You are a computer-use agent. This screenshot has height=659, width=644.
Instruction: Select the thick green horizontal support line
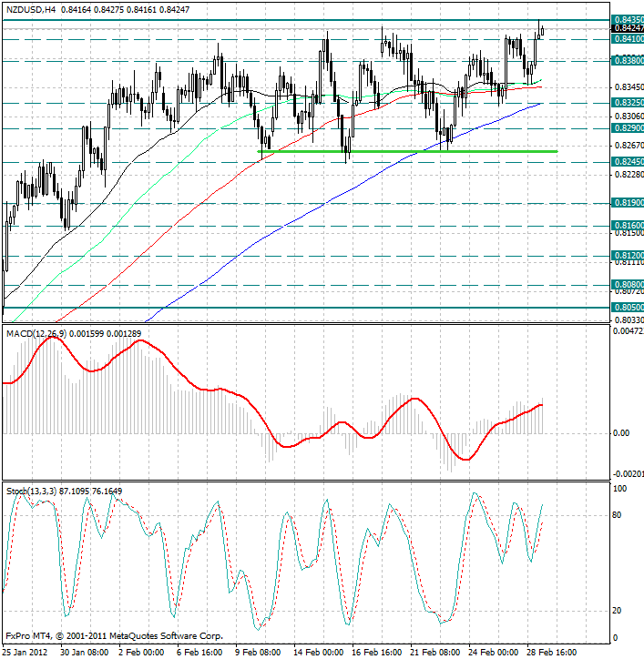click(x=407, y=151)
